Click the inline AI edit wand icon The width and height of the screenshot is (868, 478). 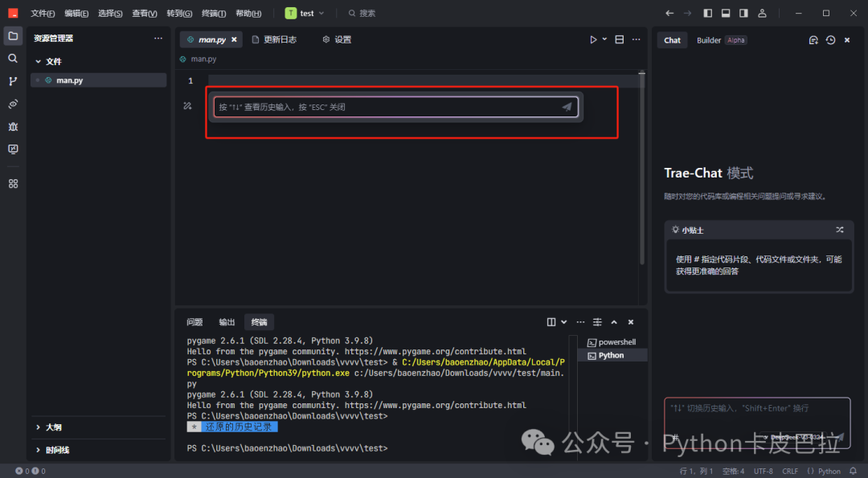[187, 106]
